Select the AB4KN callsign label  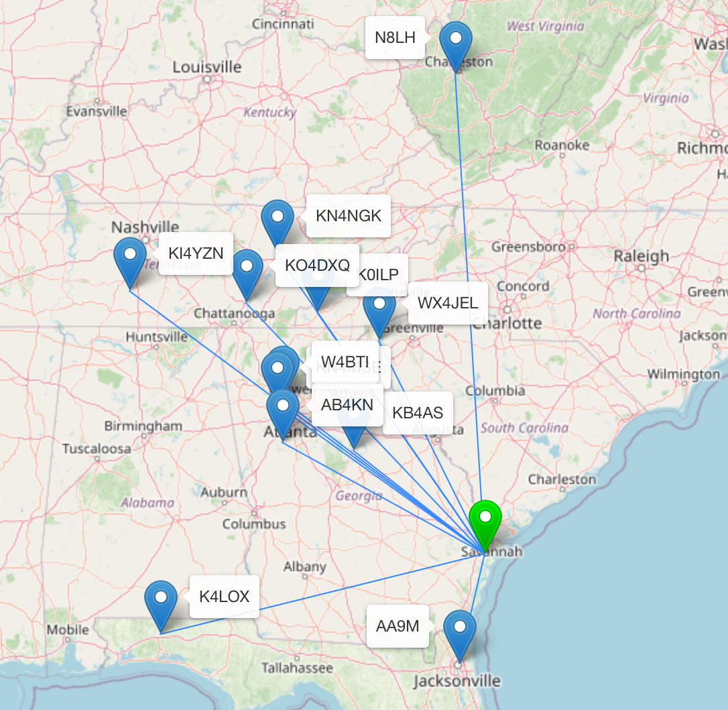[347, 405]
